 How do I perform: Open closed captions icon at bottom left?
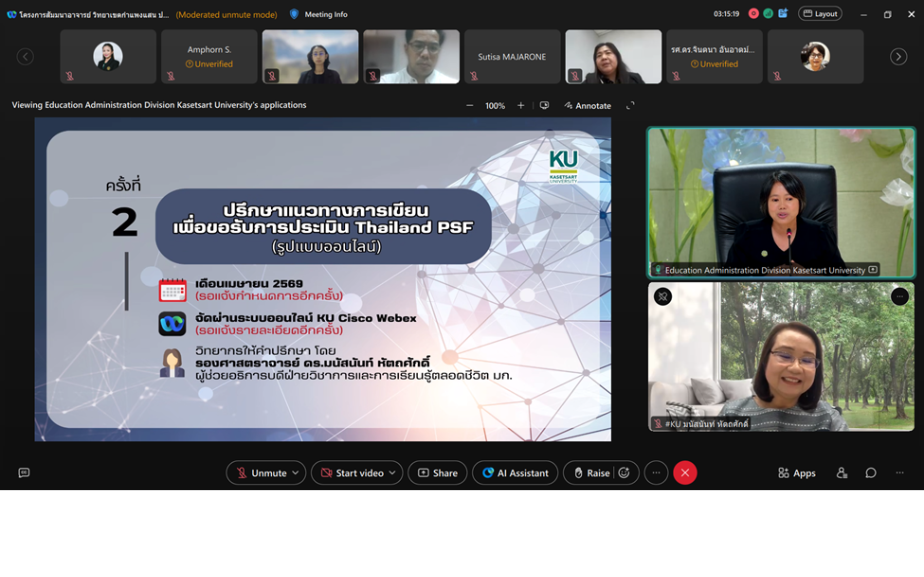[24, 473]
